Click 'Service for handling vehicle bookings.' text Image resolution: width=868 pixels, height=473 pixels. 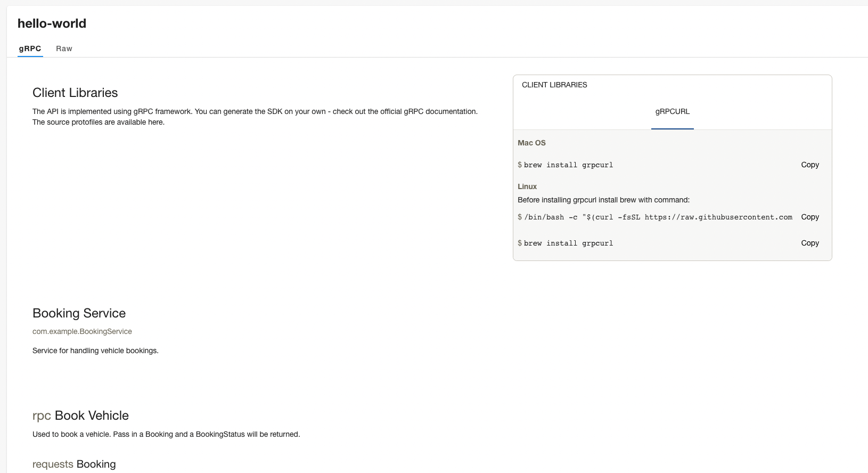[x=95, y=350]
